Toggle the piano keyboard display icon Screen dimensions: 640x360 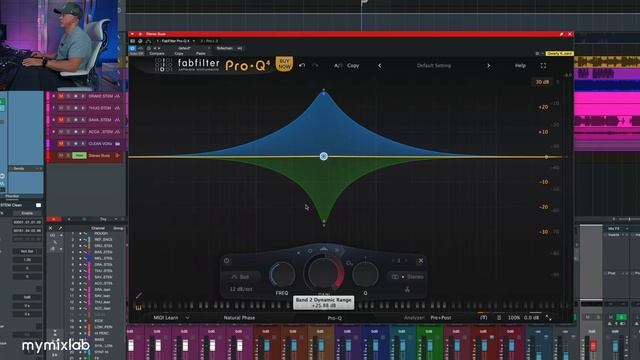click(138, 307)
